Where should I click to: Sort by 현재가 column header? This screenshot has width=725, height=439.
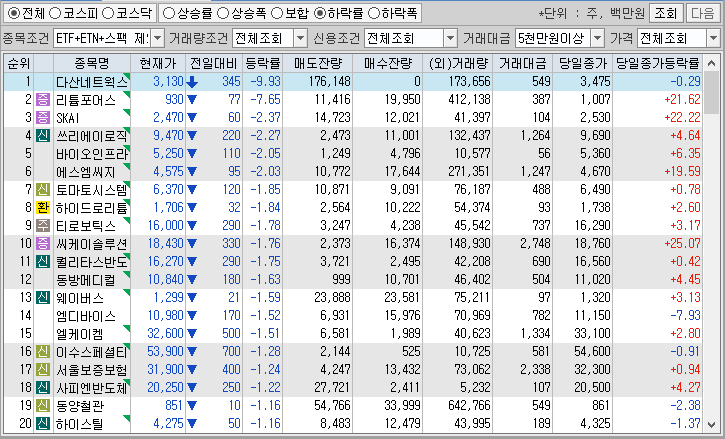pyautogui.click(x=158, y=63)
